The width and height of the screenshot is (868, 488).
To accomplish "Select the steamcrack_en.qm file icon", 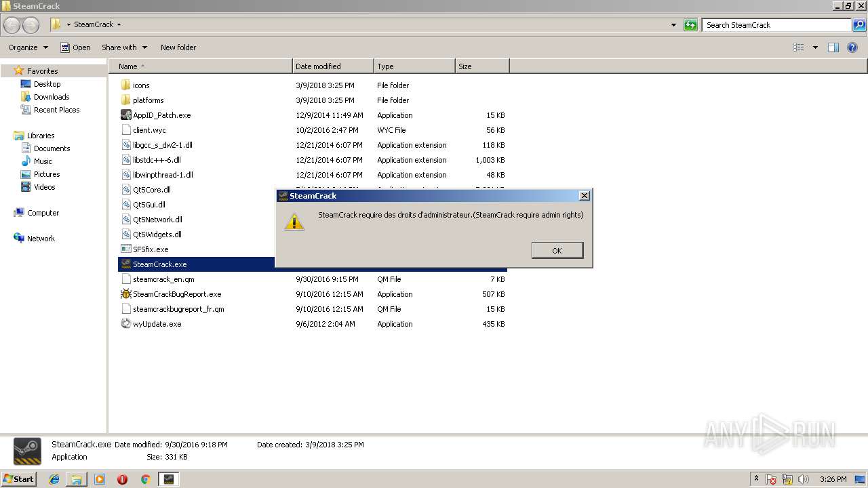I will click(x=125, y=279).
